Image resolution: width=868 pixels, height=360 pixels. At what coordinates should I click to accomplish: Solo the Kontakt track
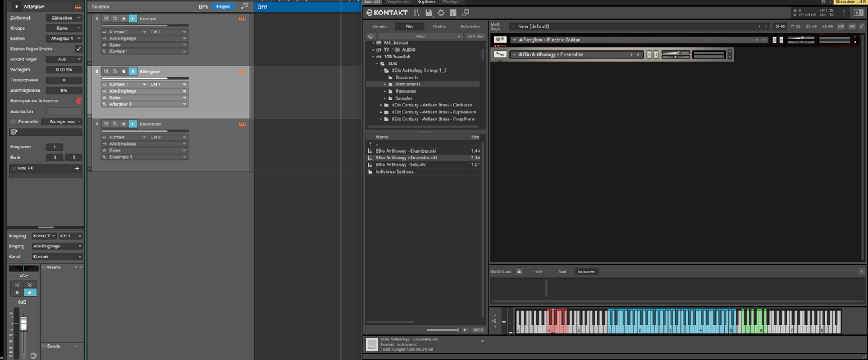[x=115, y=19]
